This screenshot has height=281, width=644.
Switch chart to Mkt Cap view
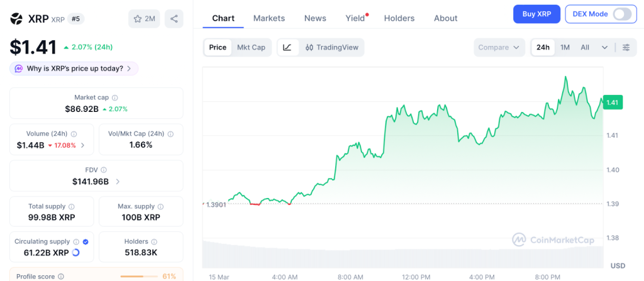click(x=251, y=47)
